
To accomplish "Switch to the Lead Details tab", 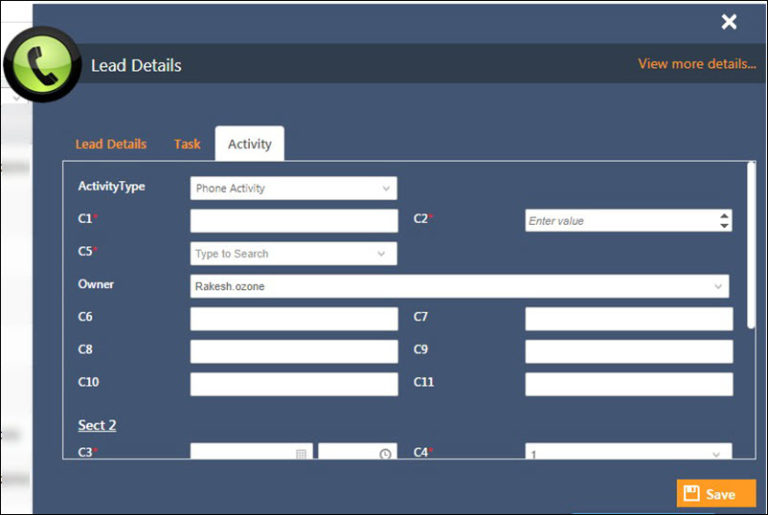I will 111,144.
